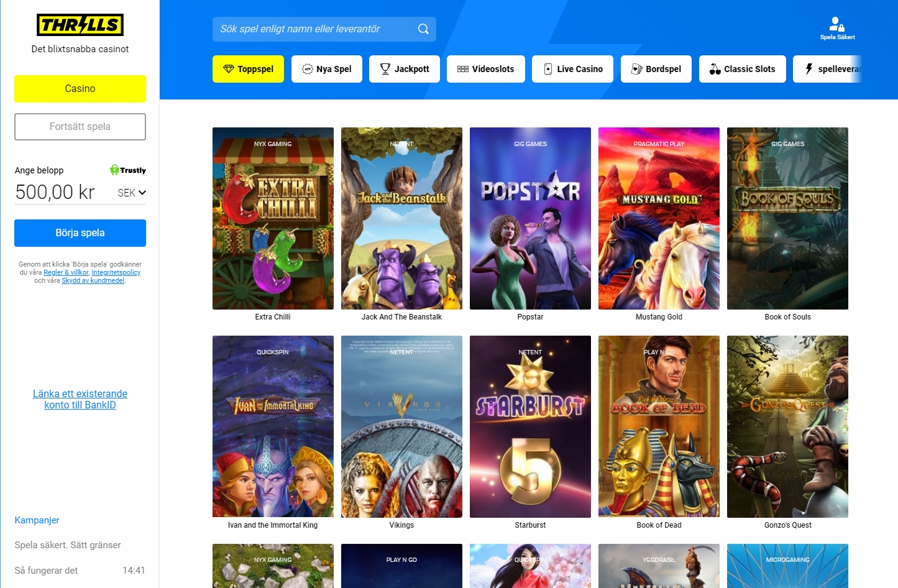Screen dimensions: 898x588
Task: Click the Fortsätt spela button
Action: [80, 127]
